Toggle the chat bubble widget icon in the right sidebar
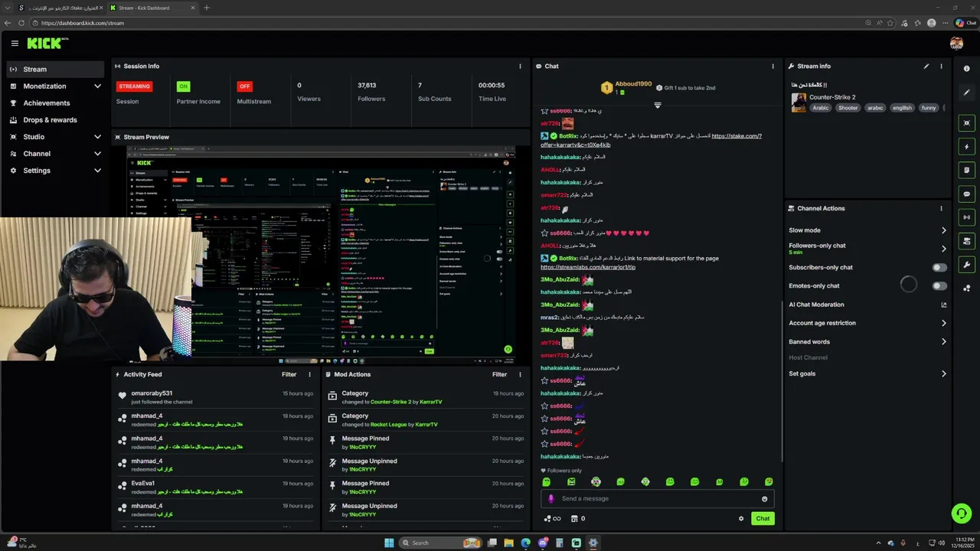This screenshot has width=980, height=551. point(967,194)
